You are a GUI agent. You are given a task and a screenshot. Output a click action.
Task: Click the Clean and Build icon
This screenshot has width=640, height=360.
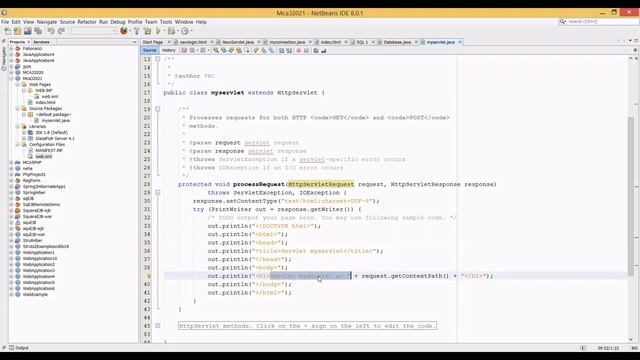147,31
